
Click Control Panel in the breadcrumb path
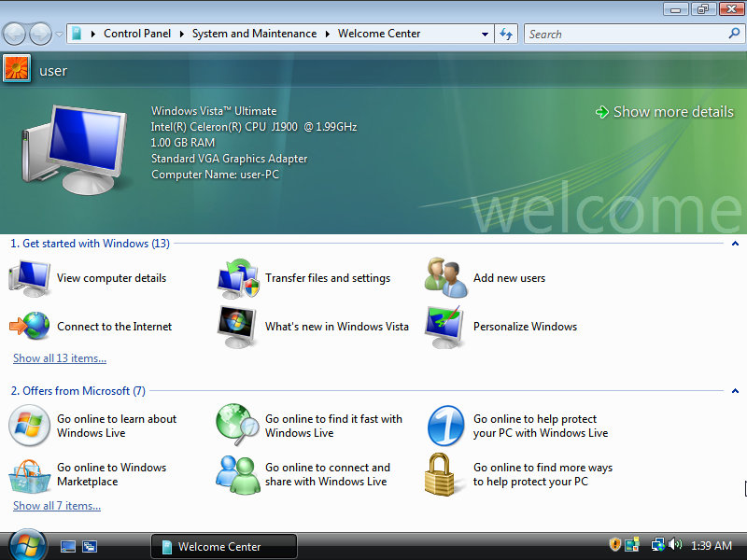[x=137, y=34]
